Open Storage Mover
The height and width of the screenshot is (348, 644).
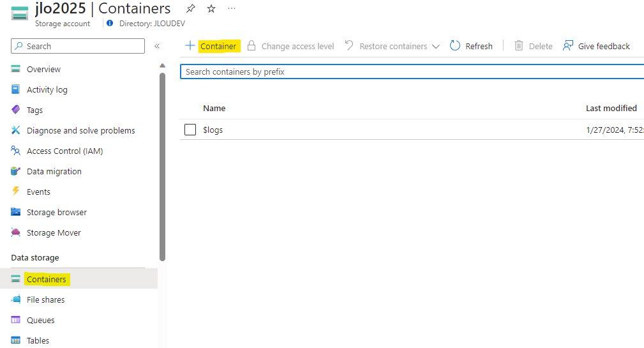(x=54, y=232)
